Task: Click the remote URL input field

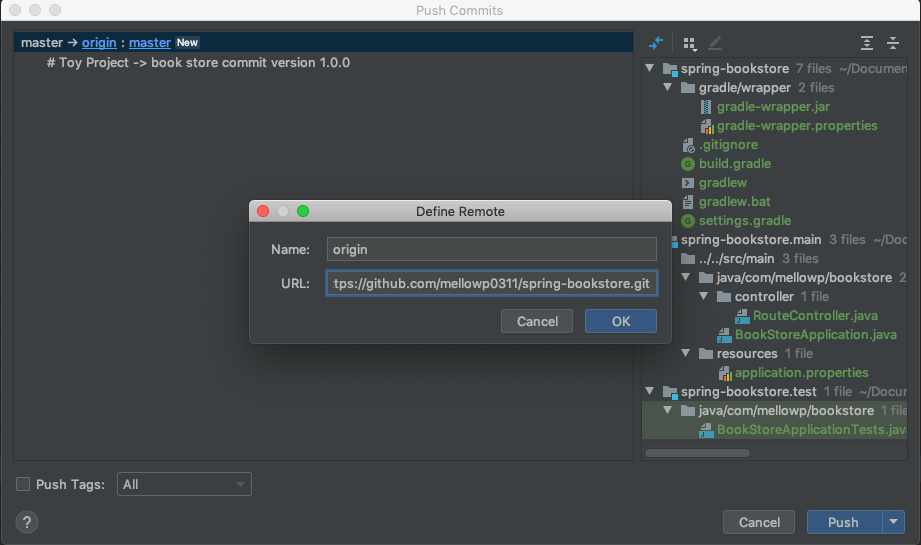Action: [492, 283]
